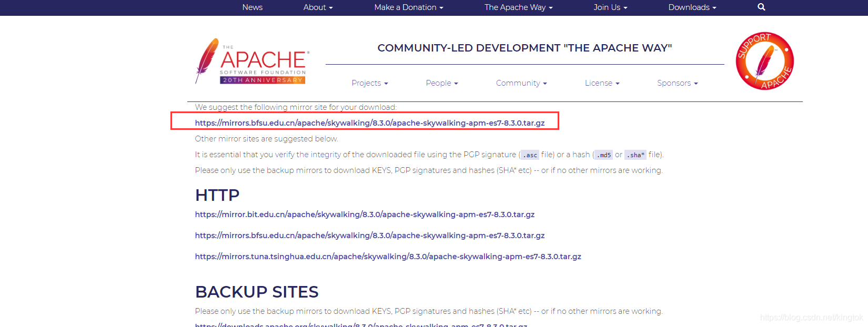This screenshot has width=868, height=327.
Task: Click the mirrors.tuna.tsinghua.edu.cn mirror link
Action: pos(388,257)
